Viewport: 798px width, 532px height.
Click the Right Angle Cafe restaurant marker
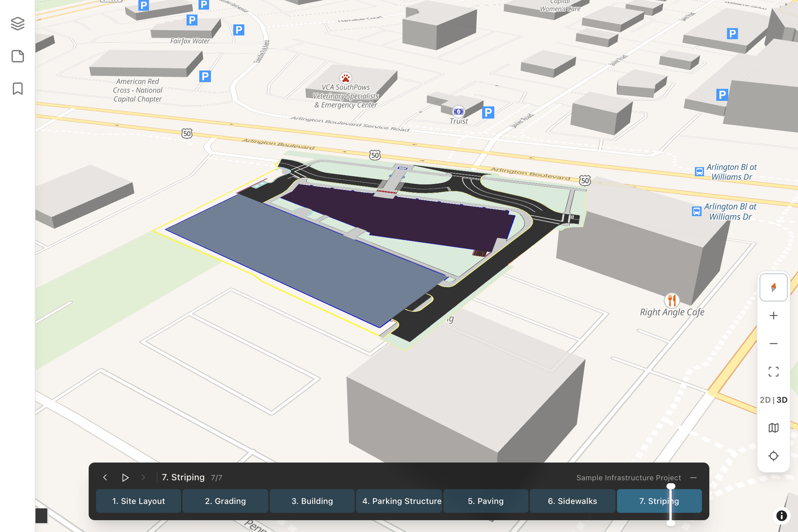(x=672, y=300)
